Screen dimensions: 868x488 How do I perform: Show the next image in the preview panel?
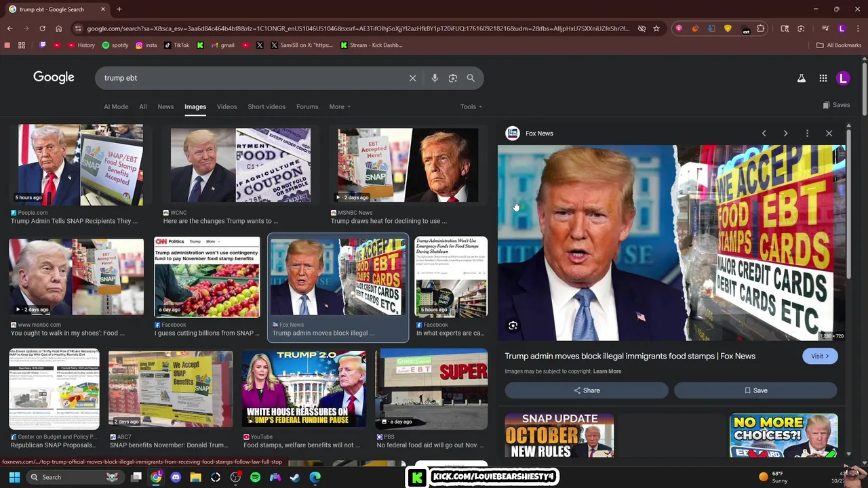785,134
